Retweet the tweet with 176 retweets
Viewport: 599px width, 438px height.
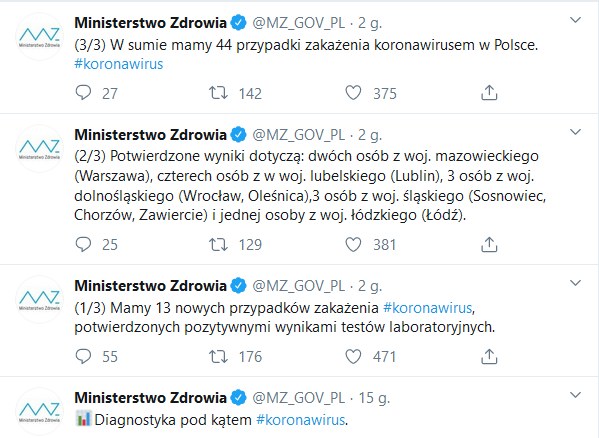click(x=218, y=357)
